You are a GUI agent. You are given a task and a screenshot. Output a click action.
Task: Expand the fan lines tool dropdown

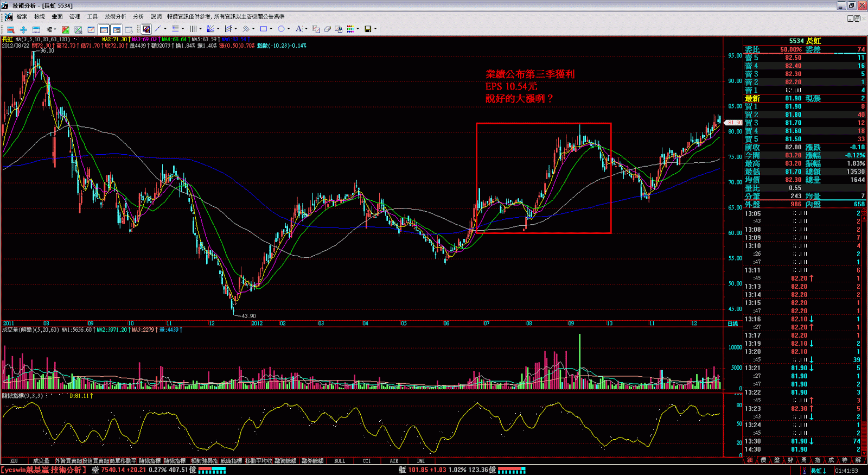(218, 29)
